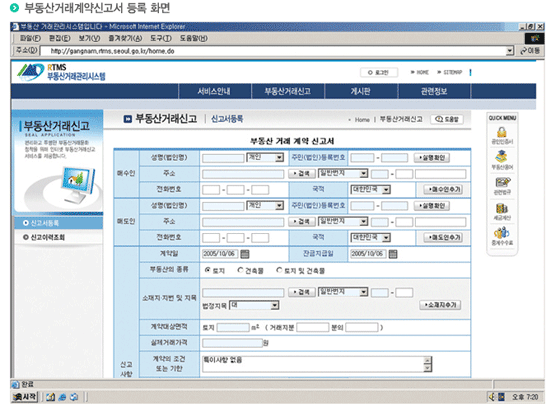Click the IE throbber logo at top right
Image resolution: width=560 pixels, height=407 pixels.
coord(535,39)
